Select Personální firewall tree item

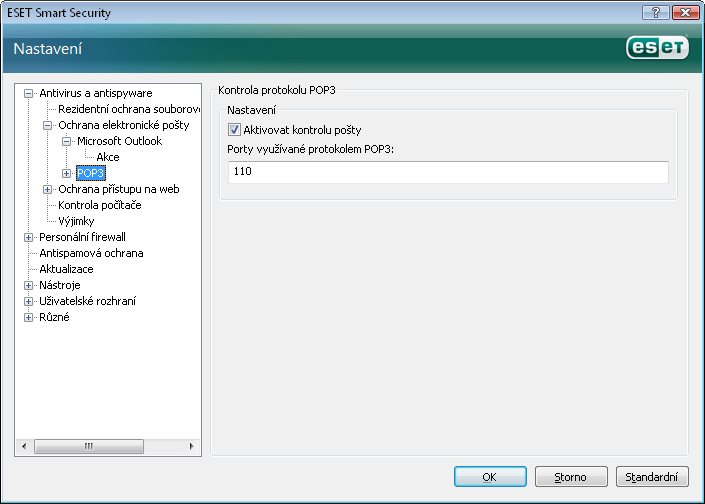(82, 237)
